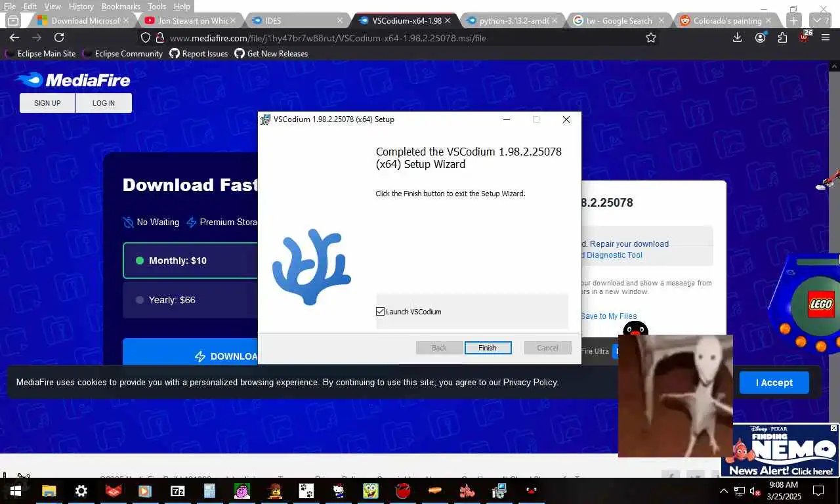Click the dancing creature video overlay
840x504 pixels.
click(675, 396)
